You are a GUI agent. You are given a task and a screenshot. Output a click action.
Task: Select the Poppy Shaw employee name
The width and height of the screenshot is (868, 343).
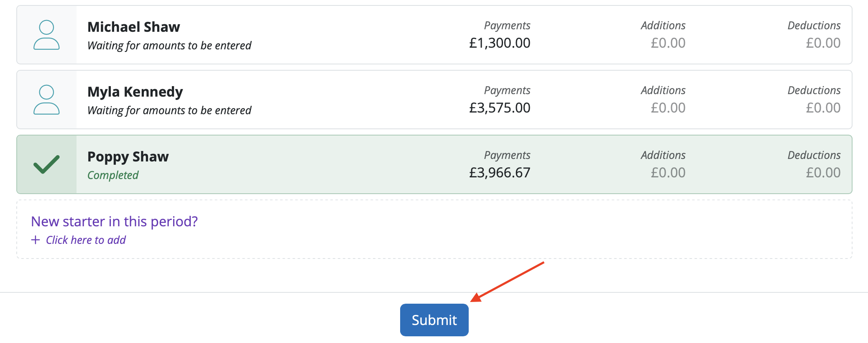128,157
